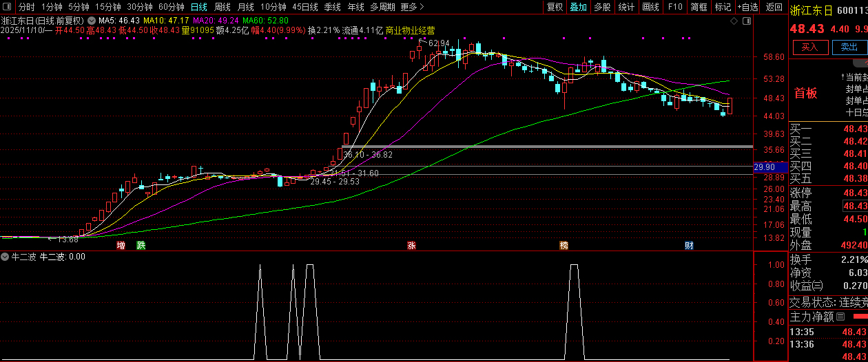Click the 买五 bid row
Viewport: 868px width, 362px height.
(828, 178)
